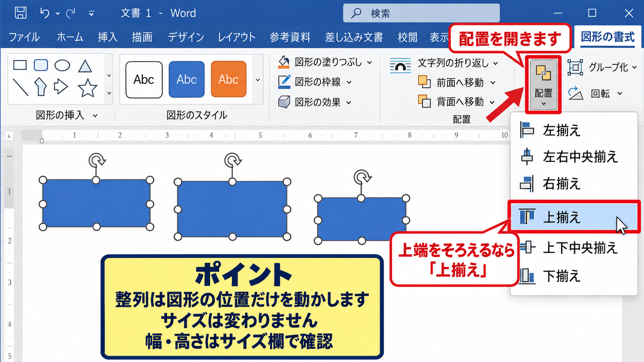
Task: Open the 図形の効果 dropdown
Action: point(315,102)
